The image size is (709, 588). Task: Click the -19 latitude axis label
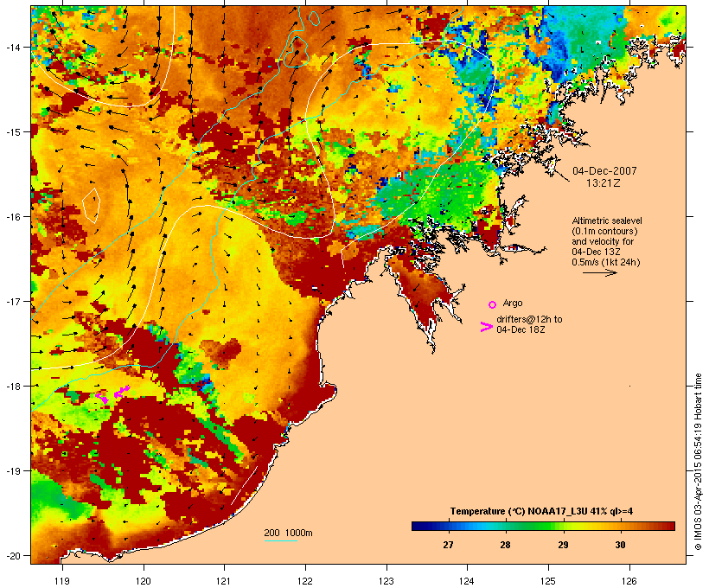tap(12, 471)
